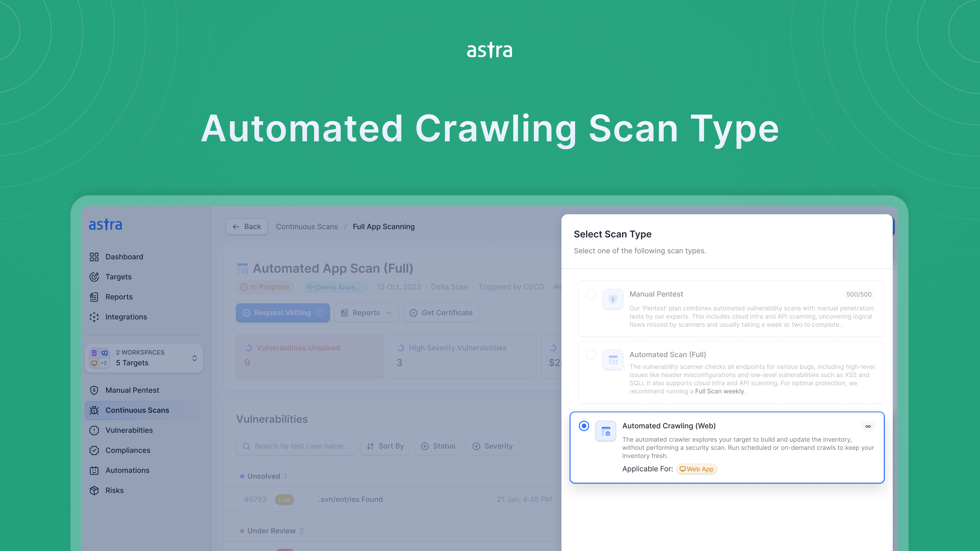Expand the workspaces switcher chevrons
This screenshot has width=980, height=551.
tap(194, 358)
